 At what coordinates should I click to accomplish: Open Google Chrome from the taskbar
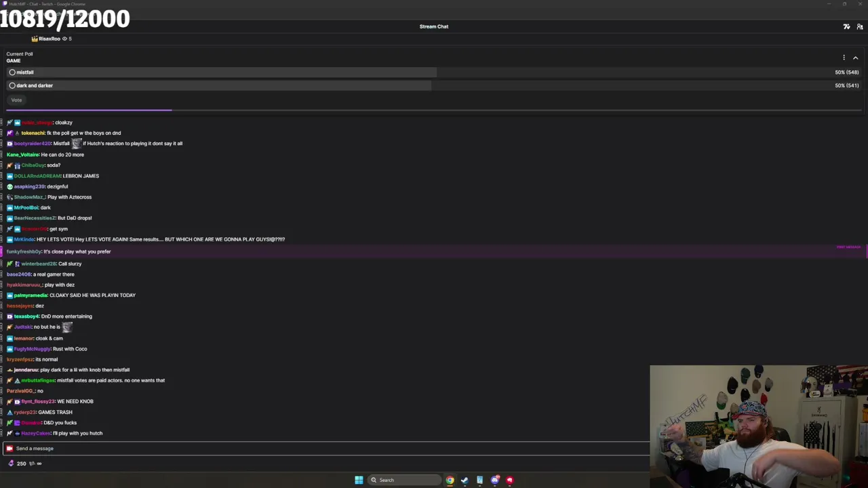pyautogui.click(x=450, y=480)
